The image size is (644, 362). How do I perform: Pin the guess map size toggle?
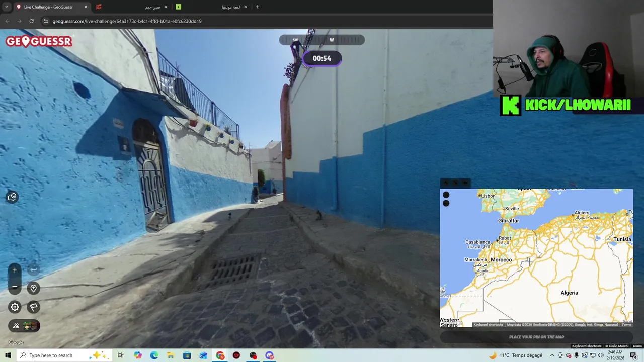click(465, 183)
